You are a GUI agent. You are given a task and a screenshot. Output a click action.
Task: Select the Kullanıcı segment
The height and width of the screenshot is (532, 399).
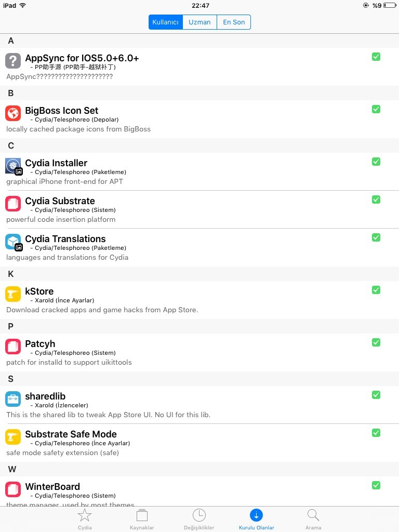click(x=166, y=22)
